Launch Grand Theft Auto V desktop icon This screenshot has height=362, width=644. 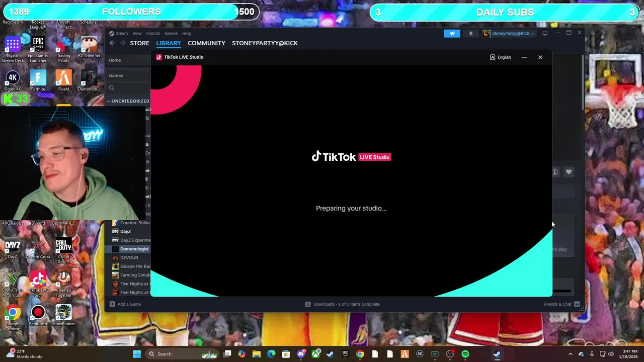click(x=13, y=285)
